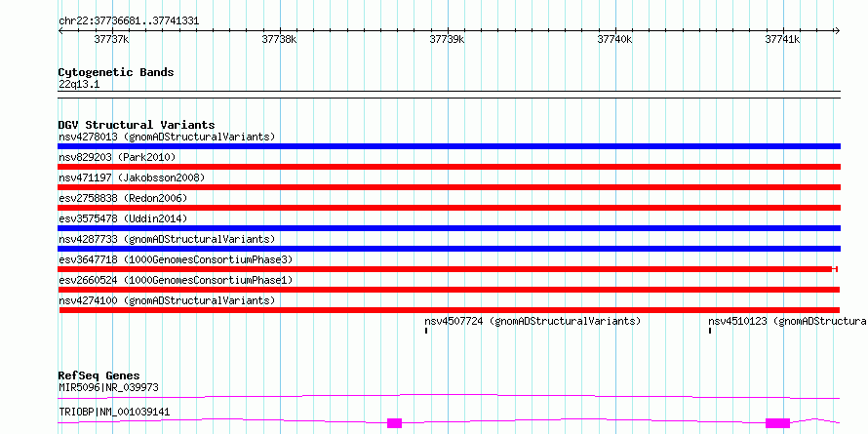868x434 pixels.
Task: Open the nsv4278013 gnomAD variant label
Action: (x=167, y=137)
